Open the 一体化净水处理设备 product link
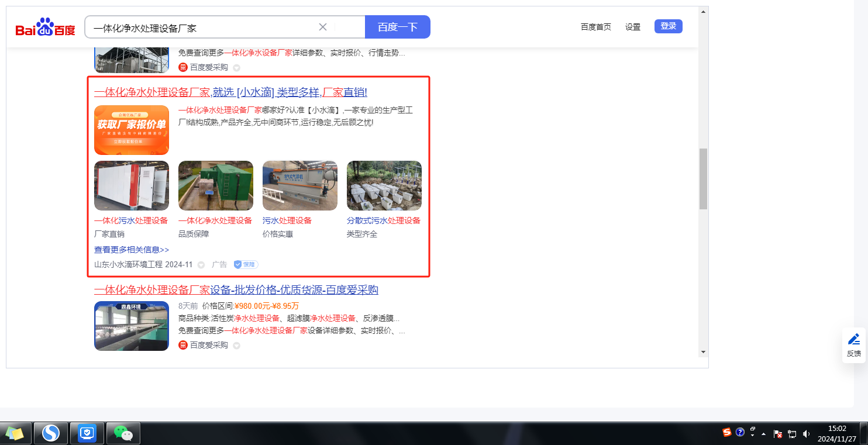The height and width of the screenshot is (445, 868). tap(215, 220)
